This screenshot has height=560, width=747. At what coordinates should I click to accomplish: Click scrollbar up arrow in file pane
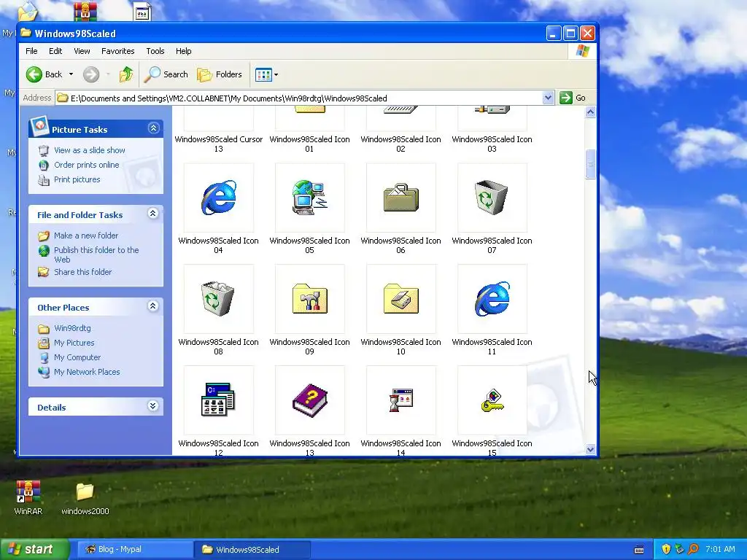pyautogui.click(x=590, y=112)
